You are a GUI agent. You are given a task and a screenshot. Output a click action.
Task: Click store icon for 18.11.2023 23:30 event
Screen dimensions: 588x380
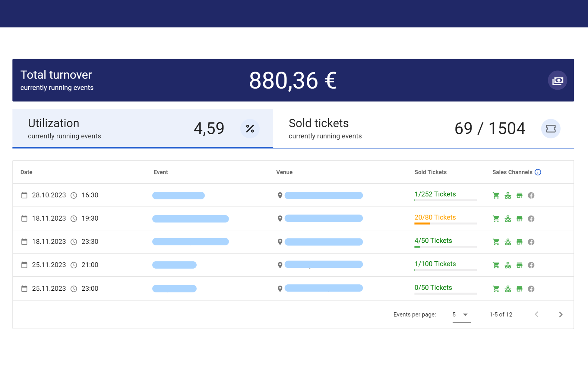click(x=519, y=242)
